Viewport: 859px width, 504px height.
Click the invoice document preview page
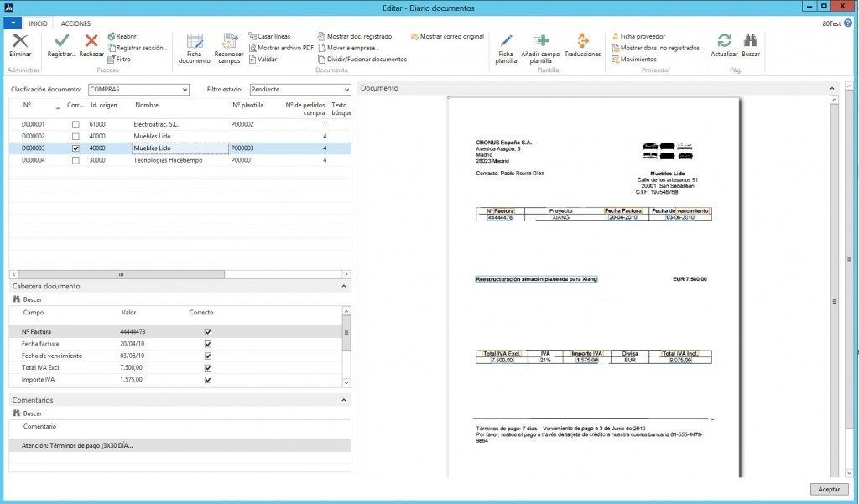point(593,288)
